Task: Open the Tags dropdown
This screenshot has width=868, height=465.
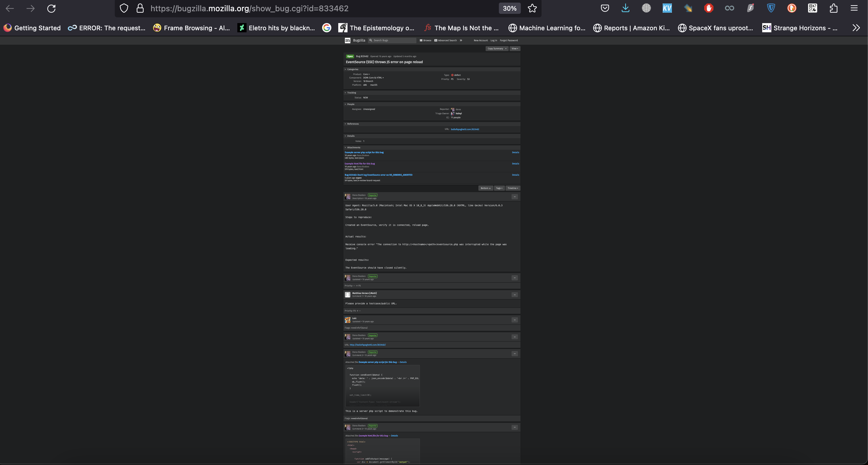Action: [x=499, y=188]
